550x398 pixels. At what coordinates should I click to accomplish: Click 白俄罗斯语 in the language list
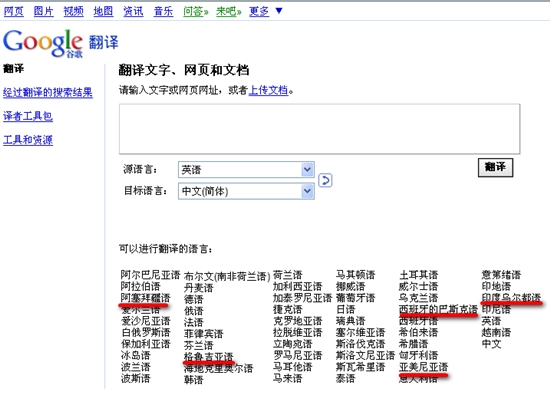coord(145,332)
